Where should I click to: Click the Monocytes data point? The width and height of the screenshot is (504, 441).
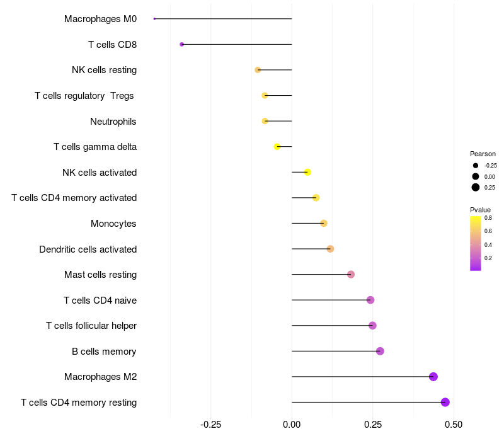(324, 223)
